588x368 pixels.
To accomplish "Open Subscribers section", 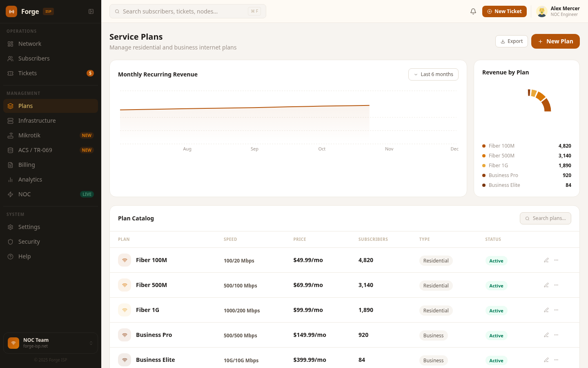I will tap(51, 58).
